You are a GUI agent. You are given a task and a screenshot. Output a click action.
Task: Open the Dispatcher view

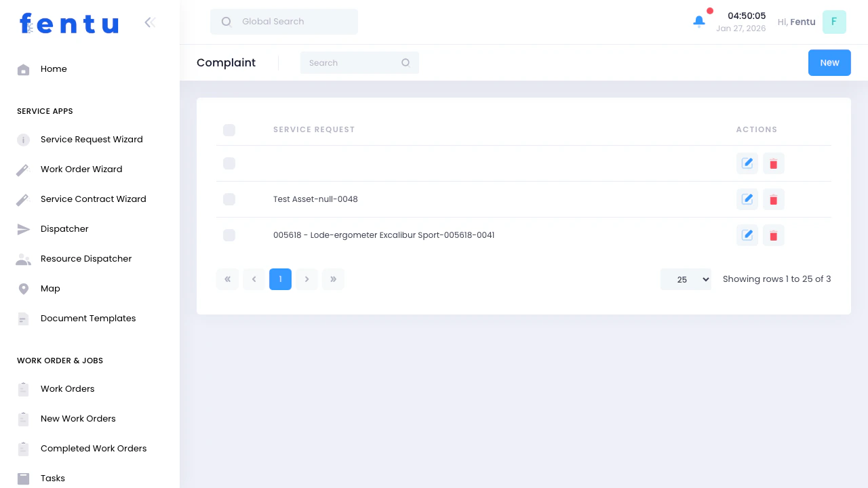[x=64, y=228]
